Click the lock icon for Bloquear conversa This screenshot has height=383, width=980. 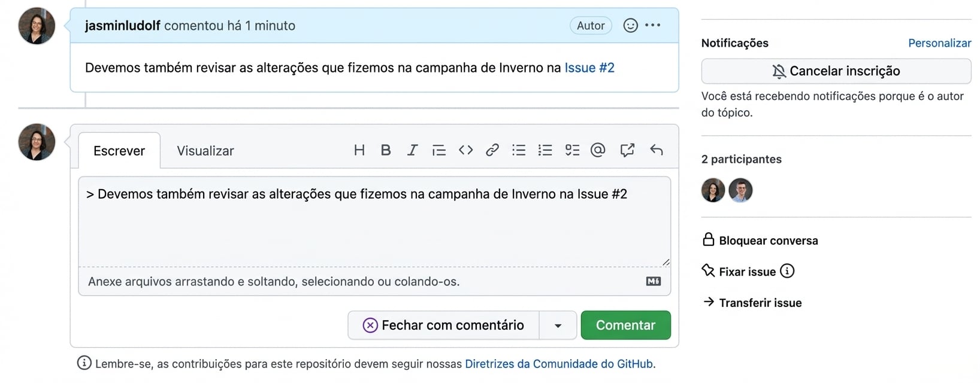pyautogui.click(x=708, y=239)
